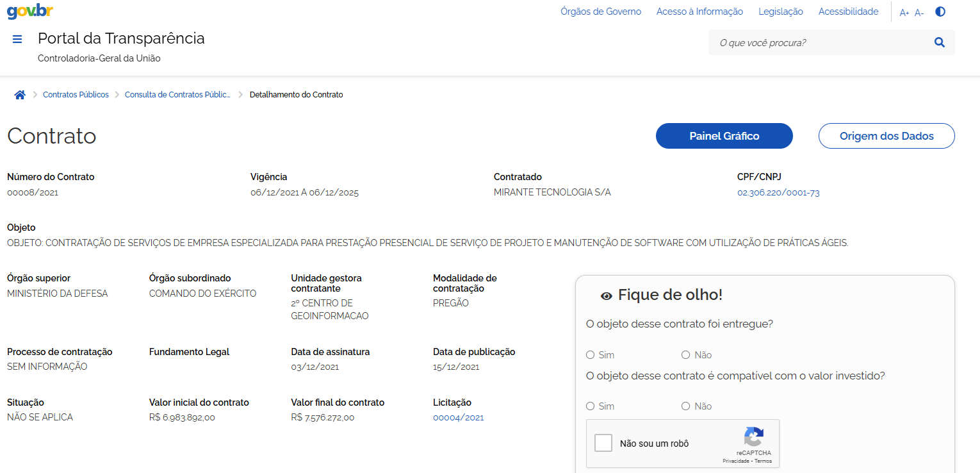This screenshot has height=473, width=980.
Task: Click vigência 06/12/2021 A 06/12/2025
Action: [x=304, y=192]
